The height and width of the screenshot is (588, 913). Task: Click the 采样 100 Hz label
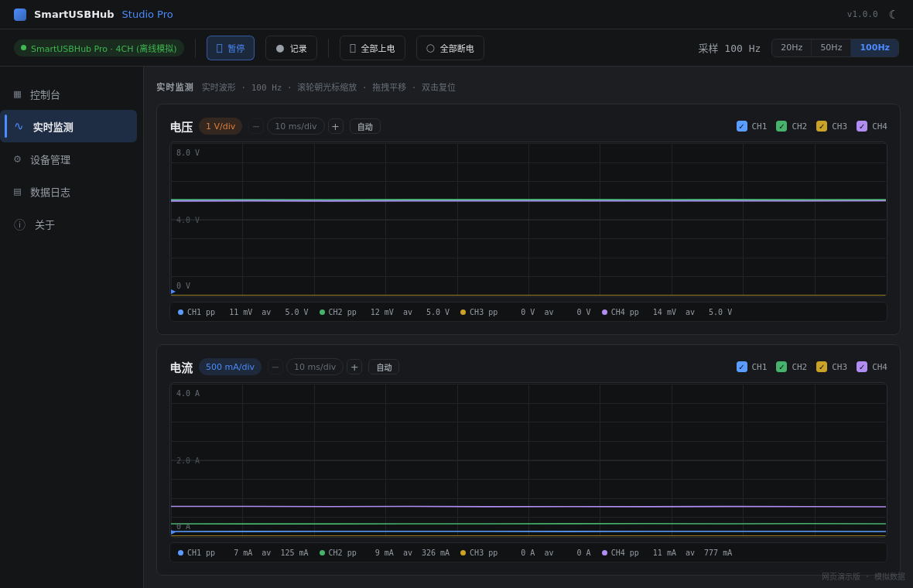click(x=729, y=48)
